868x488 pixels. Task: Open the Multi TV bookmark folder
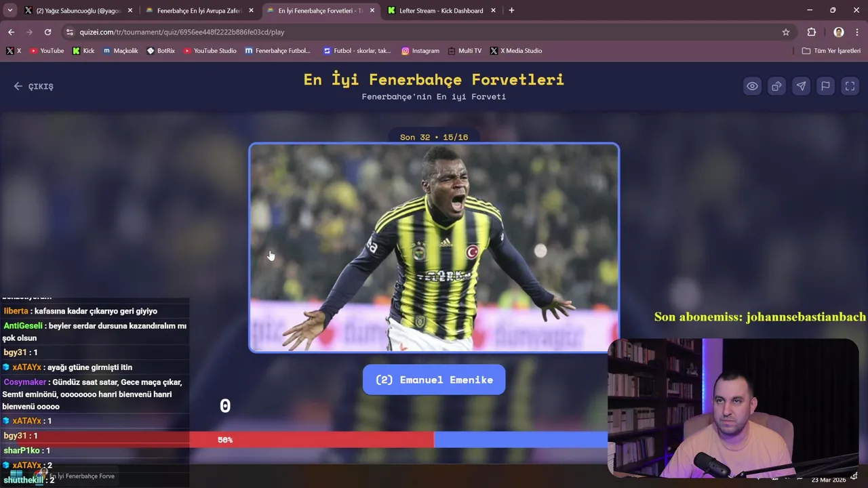(x=465, y=51)
